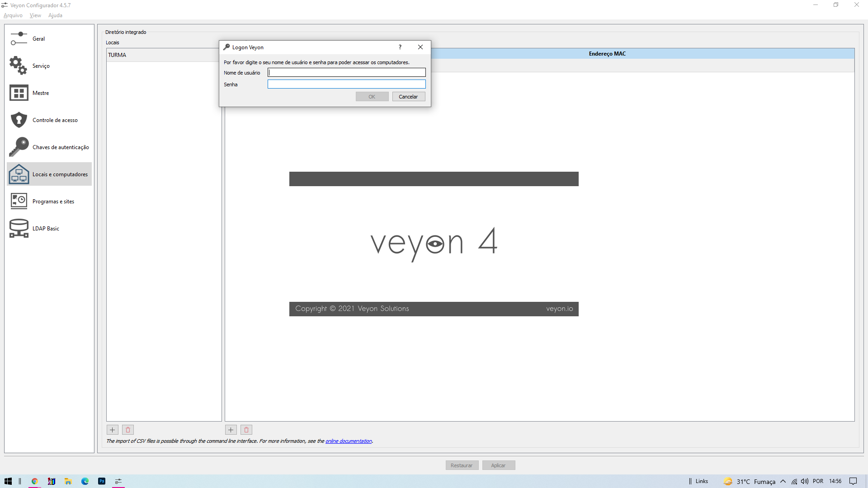This screenshot has height=488, width=868.
Task: Close the Logon Veyon dialog
Action: coord(420,47)
